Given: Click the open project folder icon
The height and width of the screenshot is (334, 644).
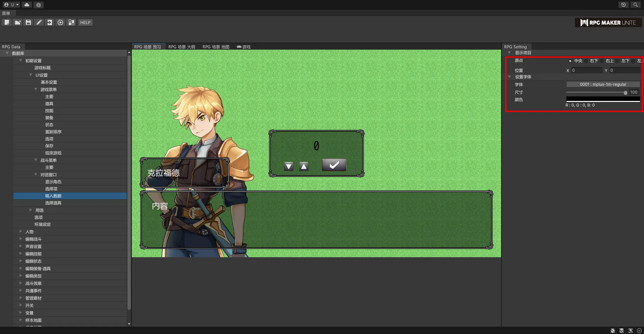Looking at the screenshot, I should click(17, 22).
